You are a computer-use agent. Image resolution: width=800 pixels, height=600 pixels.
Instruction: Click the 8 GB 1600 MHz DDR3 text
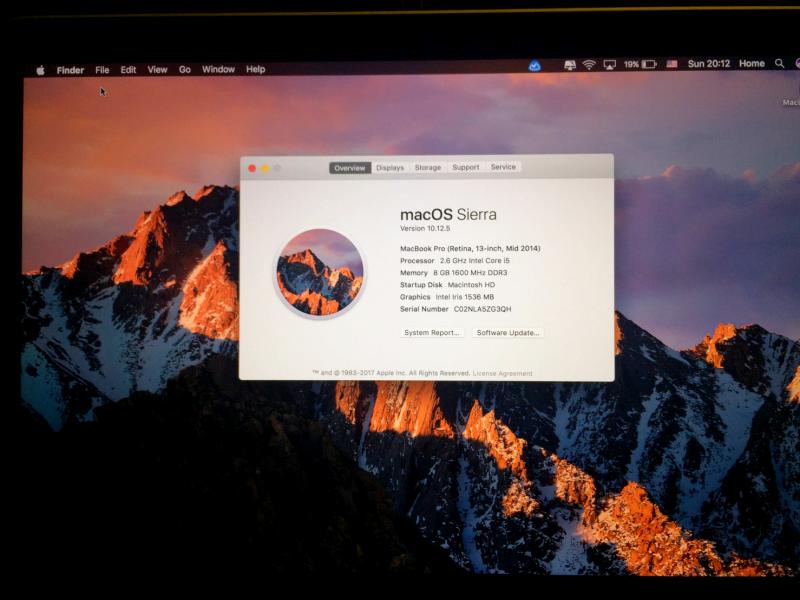coord(470,273)
